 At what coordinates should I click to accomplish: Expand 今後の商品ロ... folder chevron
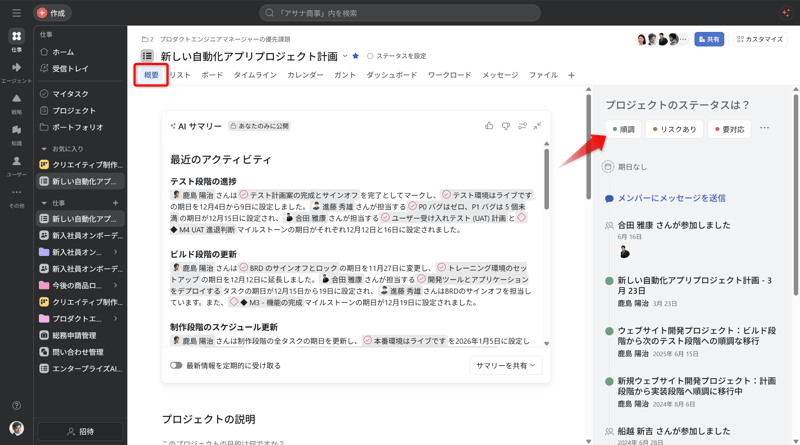pos(116,285)
